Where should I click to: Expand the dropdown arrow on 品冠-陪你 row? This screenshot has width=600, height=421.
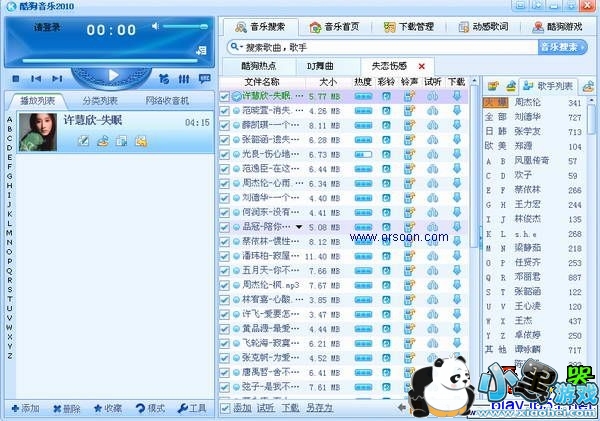[299, 227]
